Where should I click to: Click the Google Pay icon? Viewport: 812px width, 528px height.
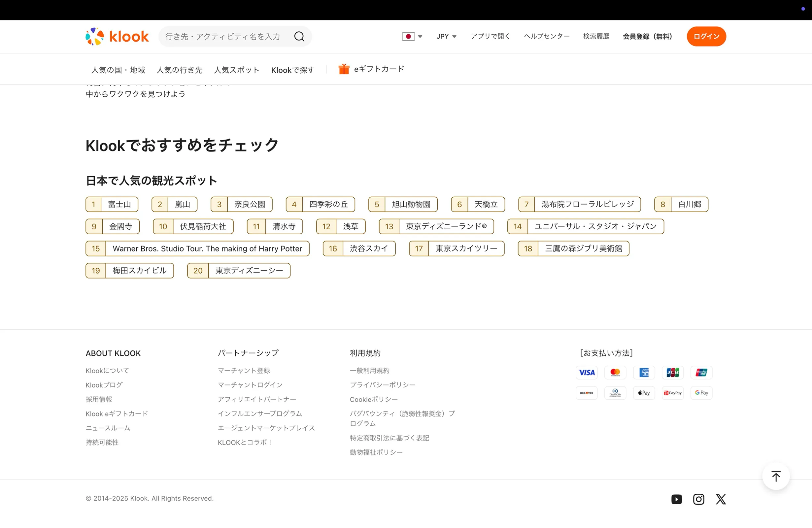point(701,393)
